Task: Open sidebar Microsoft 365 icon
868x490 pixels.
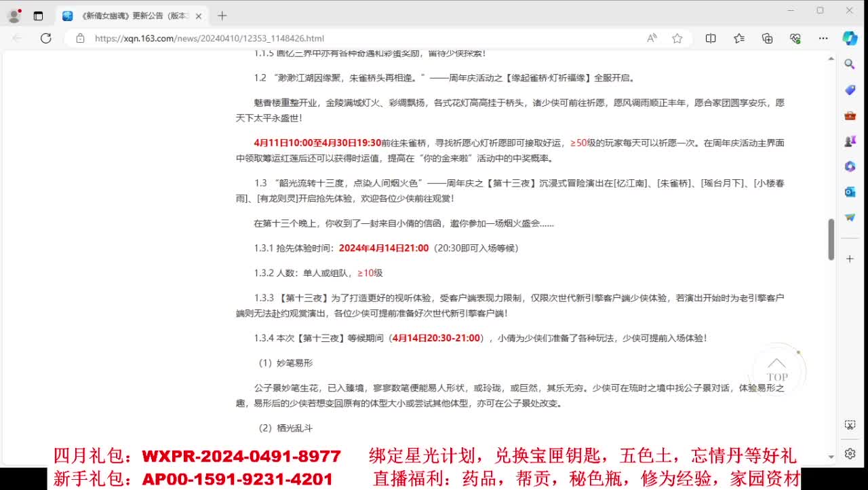Action: [850, 166]
